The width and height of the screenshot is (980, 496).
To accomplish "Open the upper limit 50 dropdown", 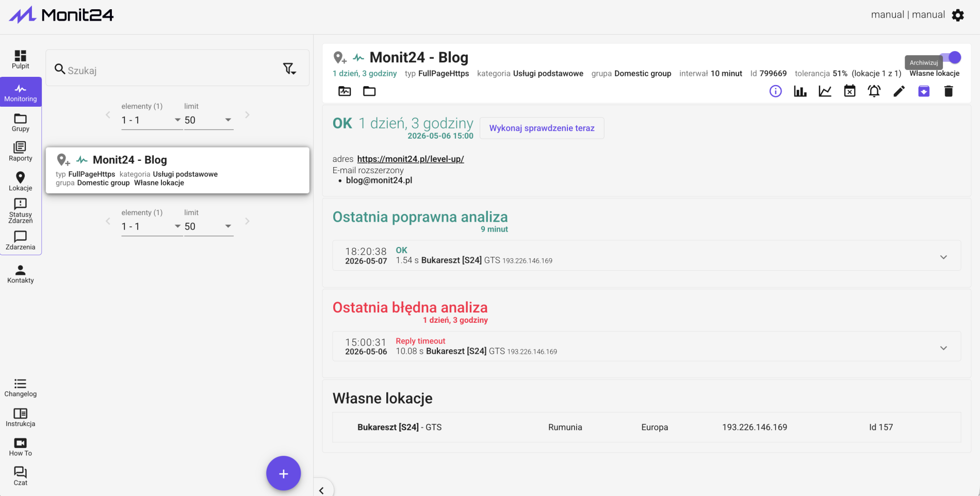I will coord(208,120).
